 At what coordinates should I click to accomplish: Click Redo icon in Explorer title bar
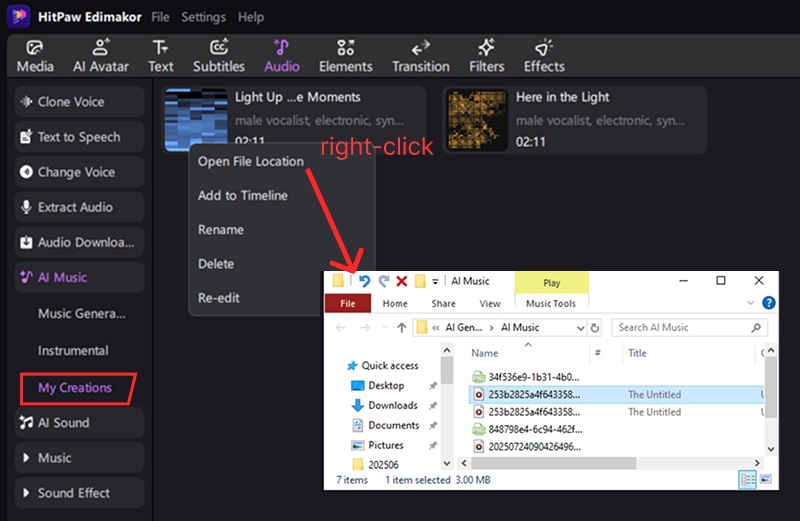click(384, 281)
